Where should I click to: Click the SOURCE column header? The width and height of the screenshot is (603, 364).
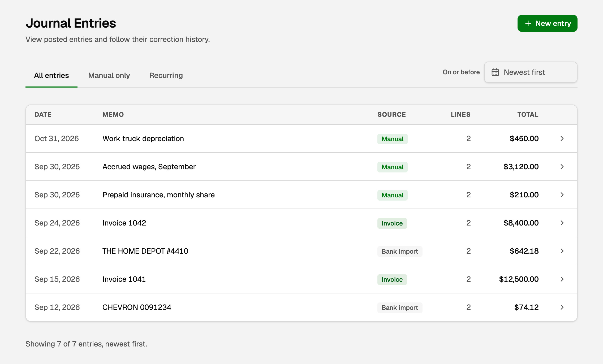coord(391,115)
